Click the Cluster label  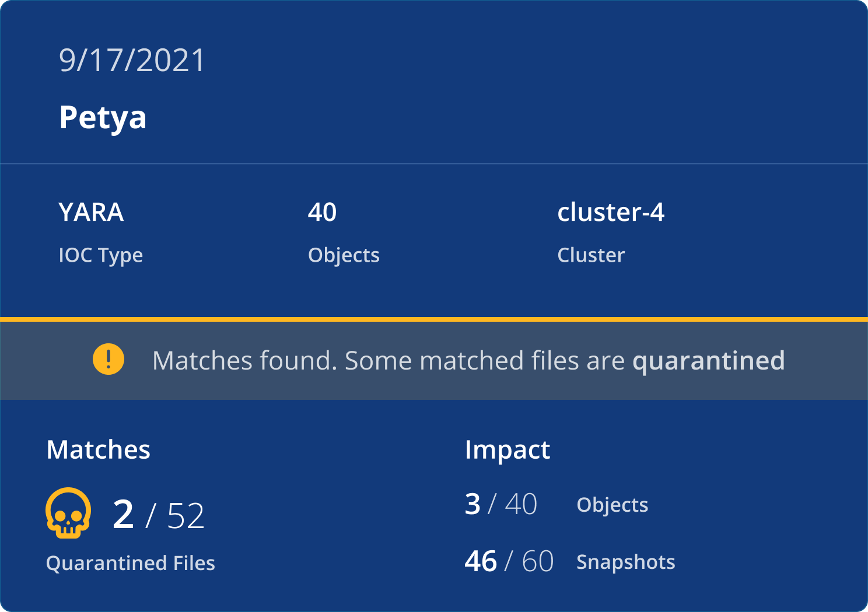(x=591, y=255)
